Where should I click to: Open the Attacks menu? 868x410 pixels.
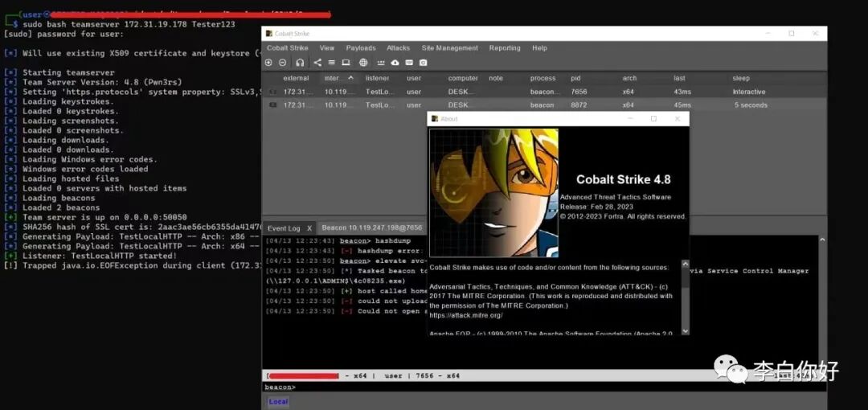[x=398, y=48]
